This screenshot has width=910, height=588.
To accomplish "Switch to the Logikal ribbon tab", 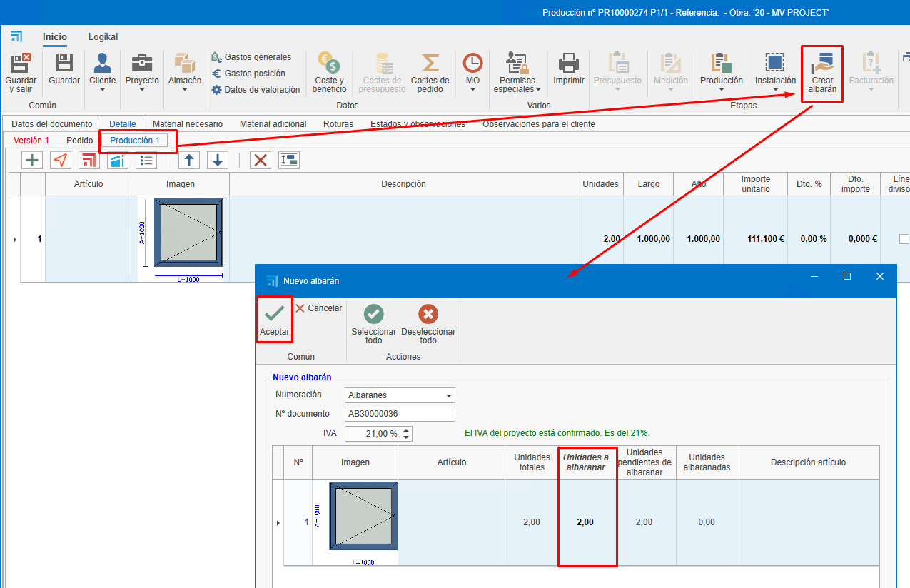I will click(x=103, y=37).
